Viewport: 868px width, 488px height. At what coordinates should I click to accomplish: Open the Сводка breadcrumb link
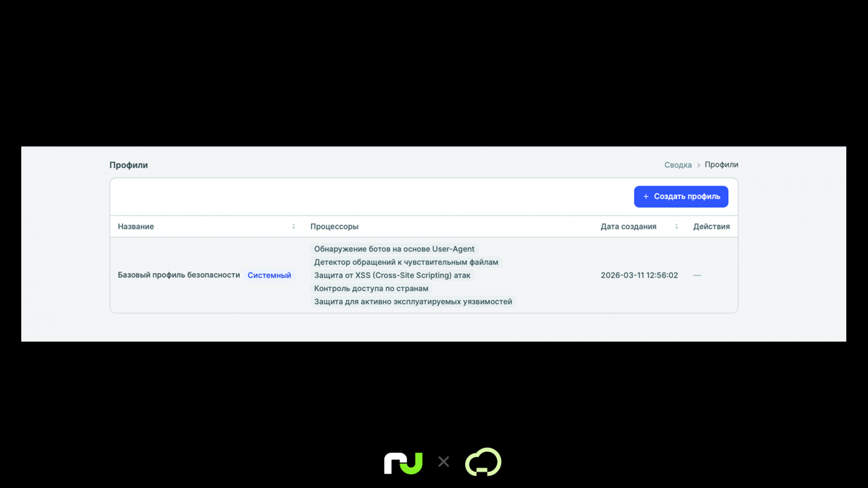pos(678,165)
